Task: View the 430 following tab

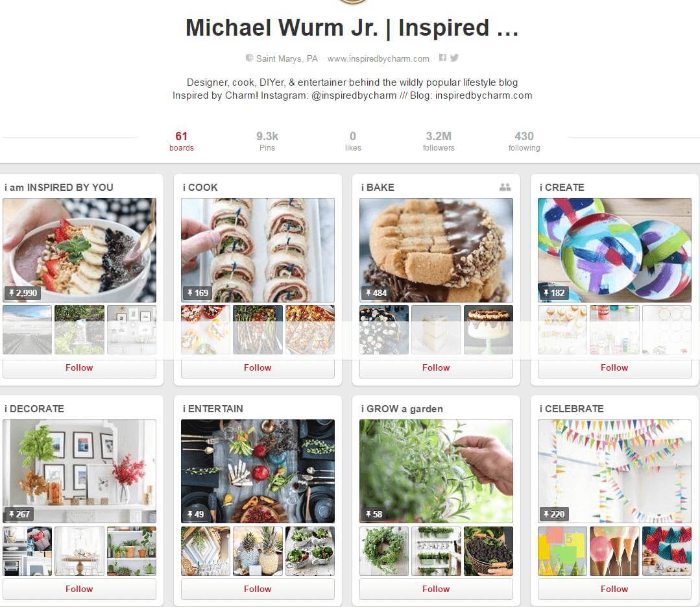Action: 524,141
